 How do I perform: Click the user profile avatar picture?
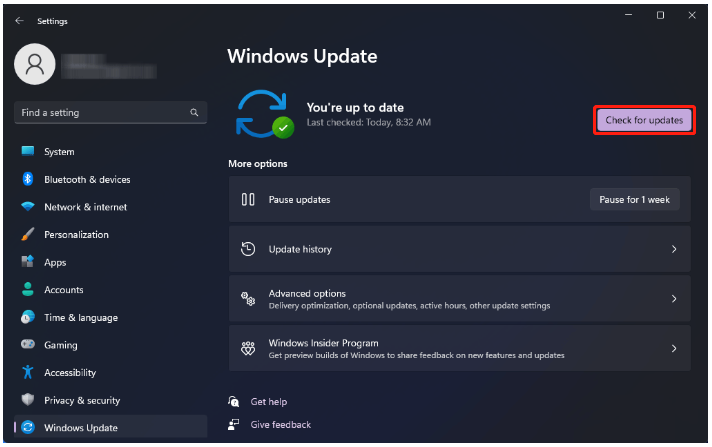35,64
